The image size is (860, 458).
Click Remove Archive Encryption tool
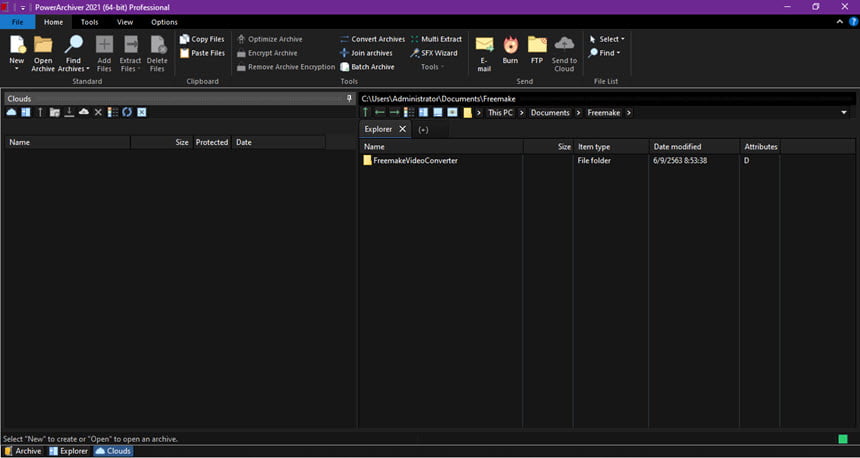286,67
